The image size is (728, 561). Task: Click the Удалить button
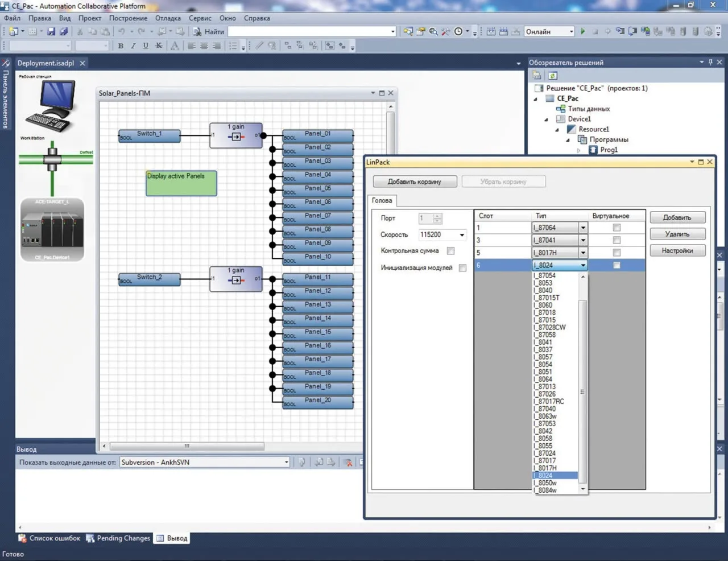pos(677,234)
